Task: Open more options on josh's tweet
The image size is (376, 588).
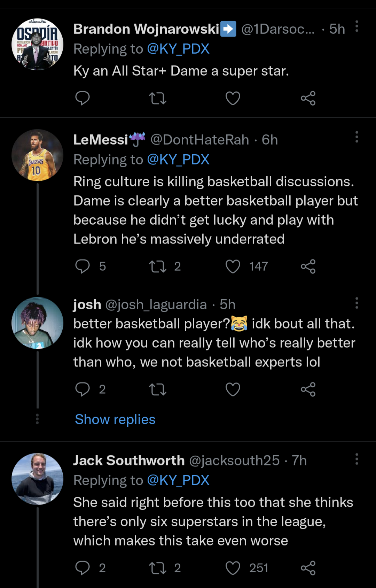Action: click(357, 303)
